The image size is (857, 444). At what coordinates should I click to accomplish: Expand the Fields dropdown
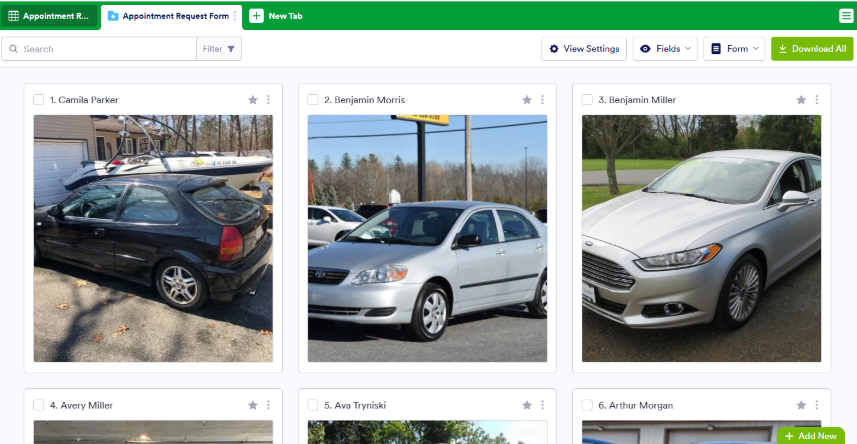(x=665, y=49)
